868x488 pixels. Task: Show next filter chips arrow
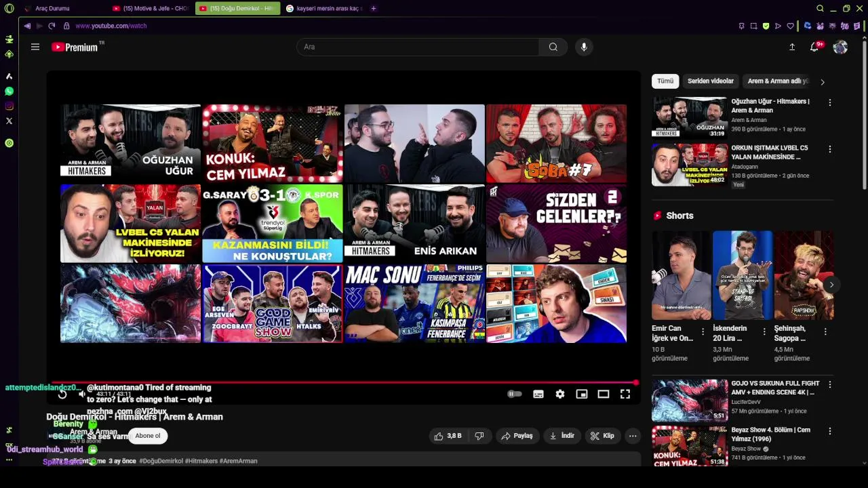point(823,82)
